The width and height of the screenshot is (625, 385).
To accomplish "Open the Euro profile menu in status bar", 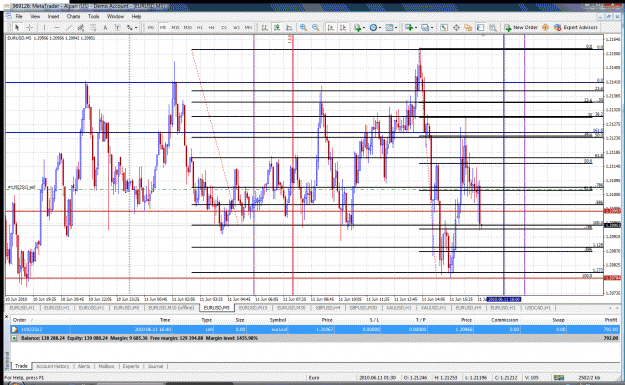I will coord(314,377).
